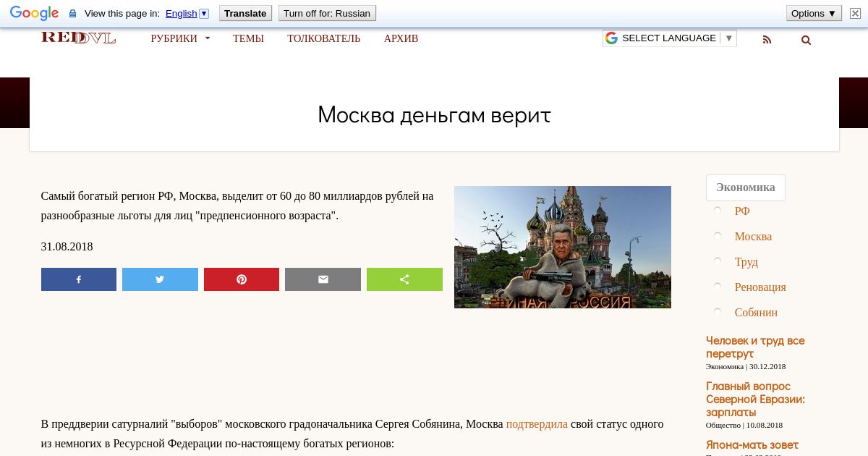
Task: Click the search magnifier icon
Action: (806, 40)
